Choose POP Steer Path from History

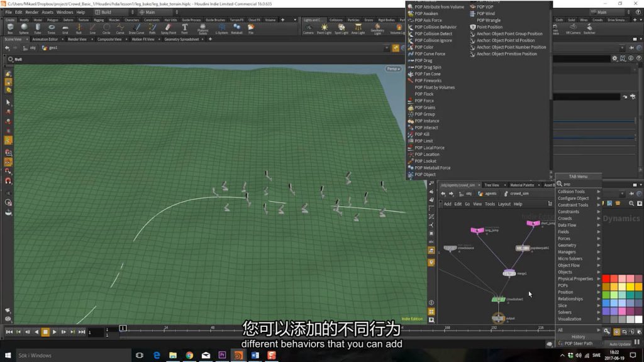tap(579, 344)
